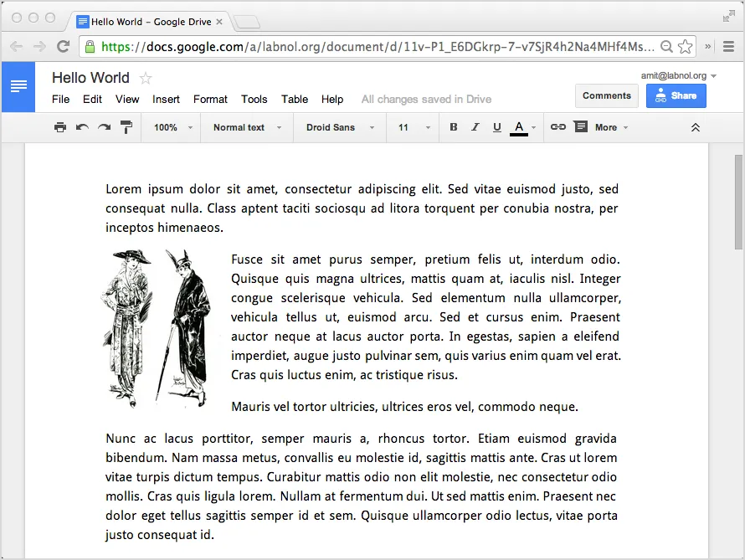Open the text color picker
The height and width of the screenshot is (560, 745).
pyautogui.click(x=518, y=127)
